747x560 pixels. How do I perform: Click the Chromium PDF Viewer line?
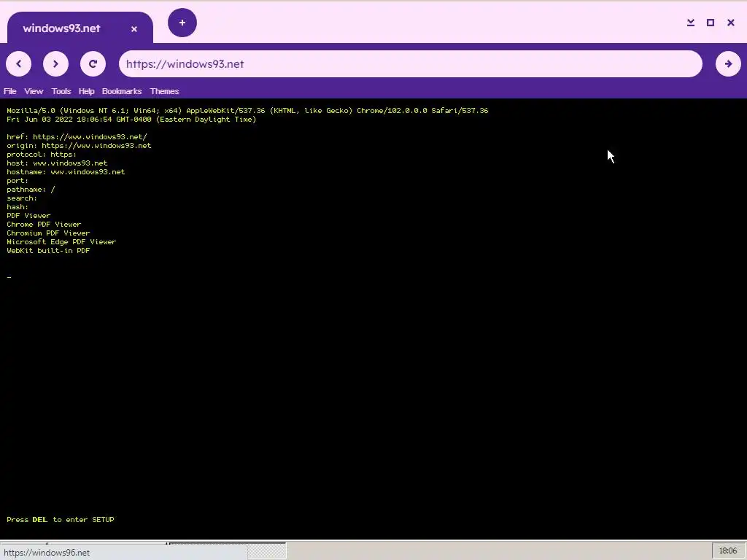48,233
